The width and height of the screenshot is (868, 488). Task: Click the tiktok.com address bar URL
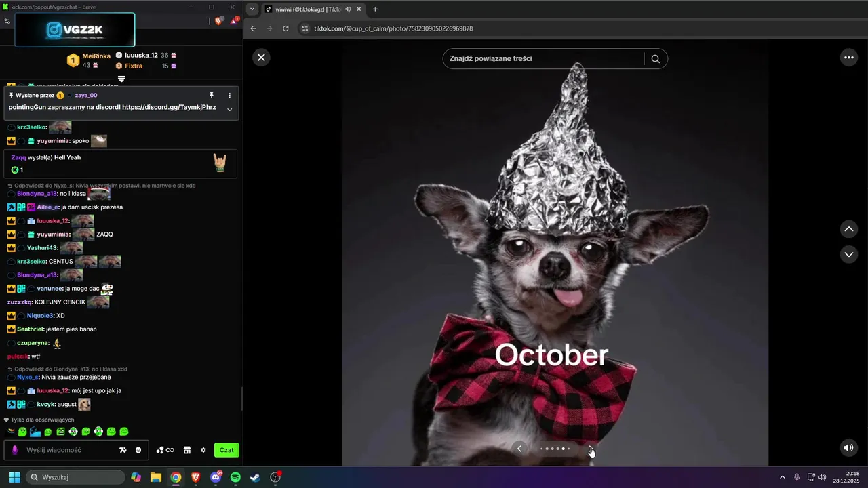(x=393, y=28)
